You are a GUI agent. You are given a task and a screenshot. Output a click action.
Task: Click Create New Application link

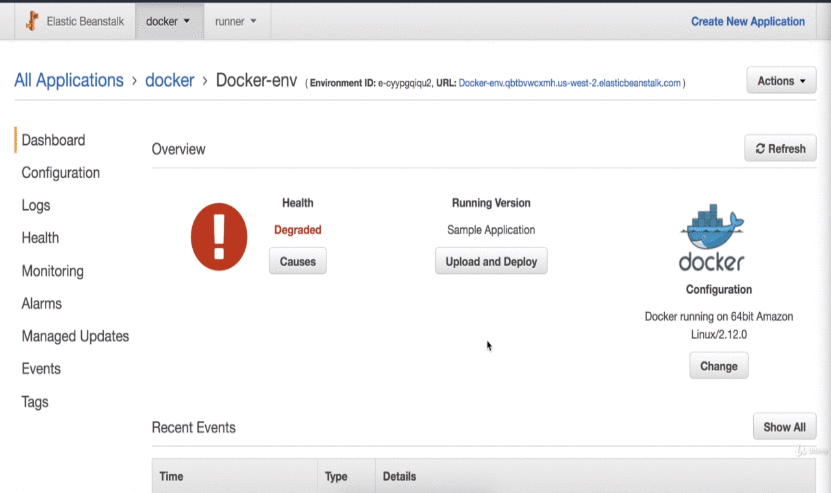(748, 21)
